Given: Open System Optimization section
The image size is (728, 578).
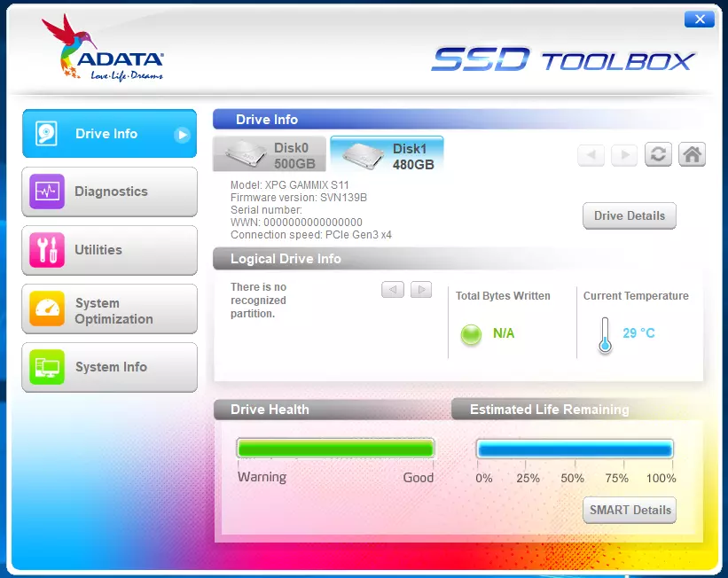Looking at the screenshot, I should (x=109, y=309).
